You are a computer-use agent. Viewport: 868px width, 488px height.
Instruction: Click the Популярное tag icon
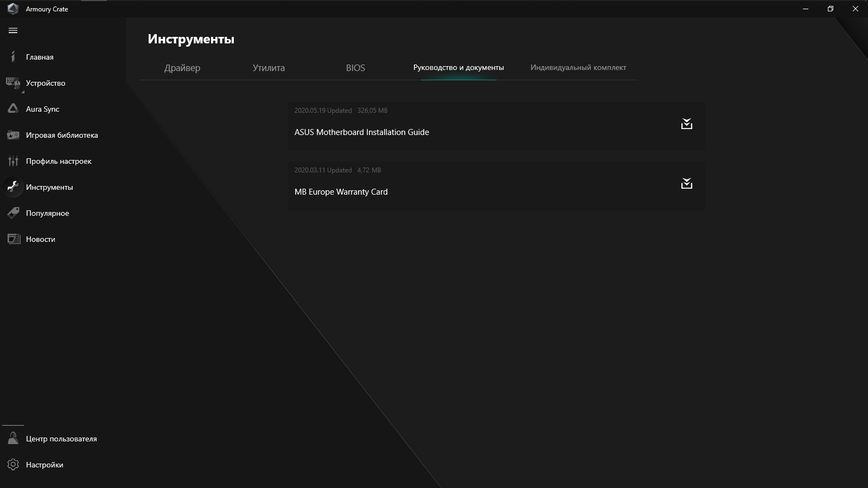[x=13, y=213]
